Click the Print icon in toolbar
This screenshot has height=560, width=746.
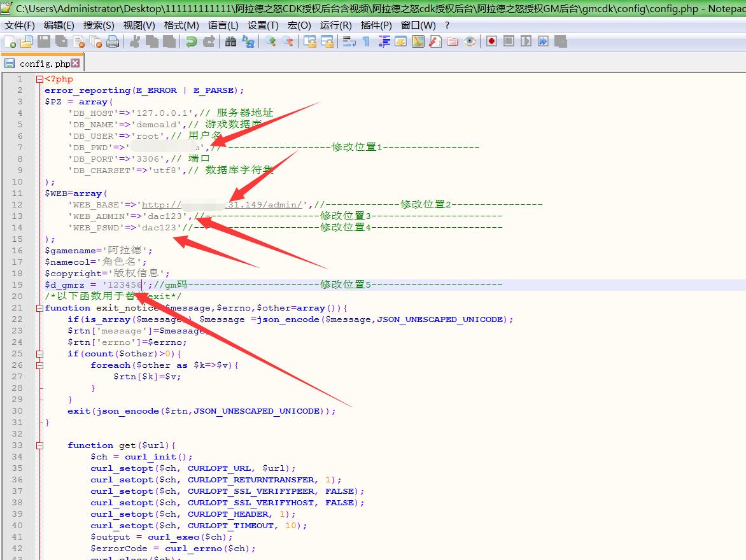point(113,41)
